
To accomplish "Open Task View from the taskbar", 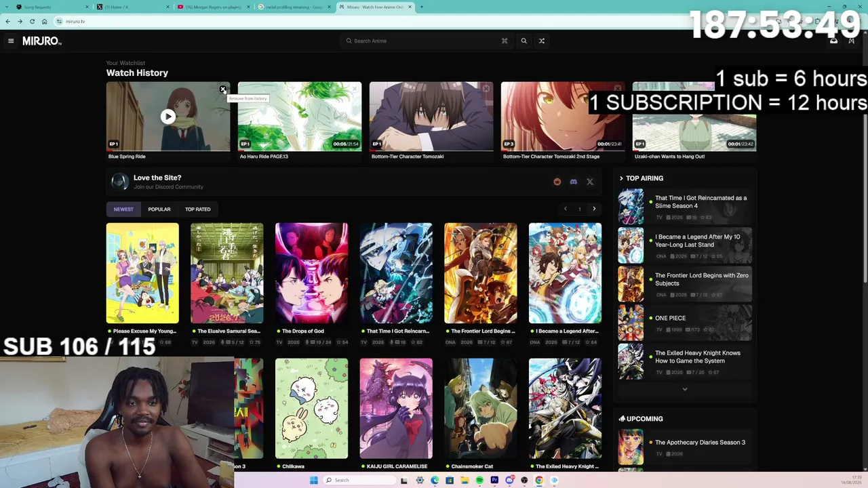I will point(404,481).
